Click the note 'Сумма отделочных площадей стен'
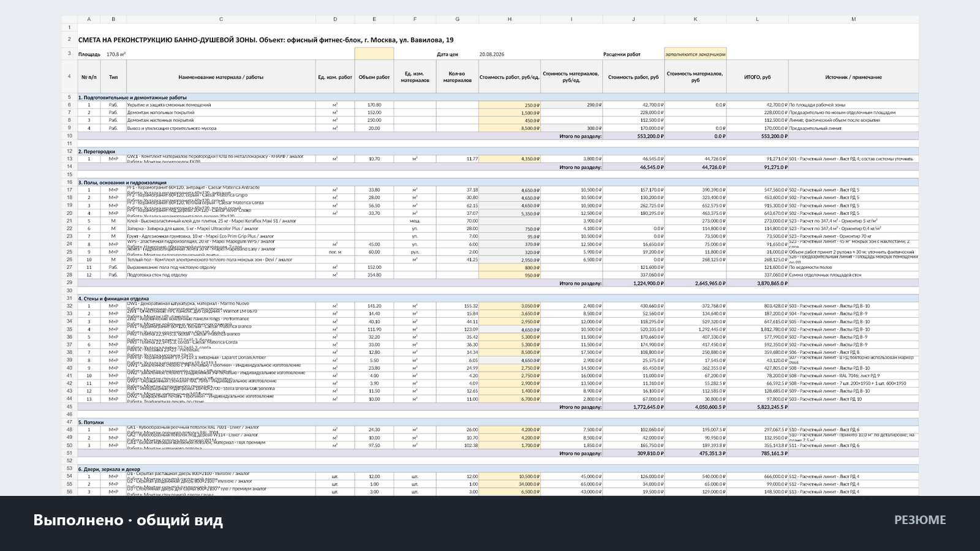The height and width of the screenshot is (551, 980). coord(853,275)
